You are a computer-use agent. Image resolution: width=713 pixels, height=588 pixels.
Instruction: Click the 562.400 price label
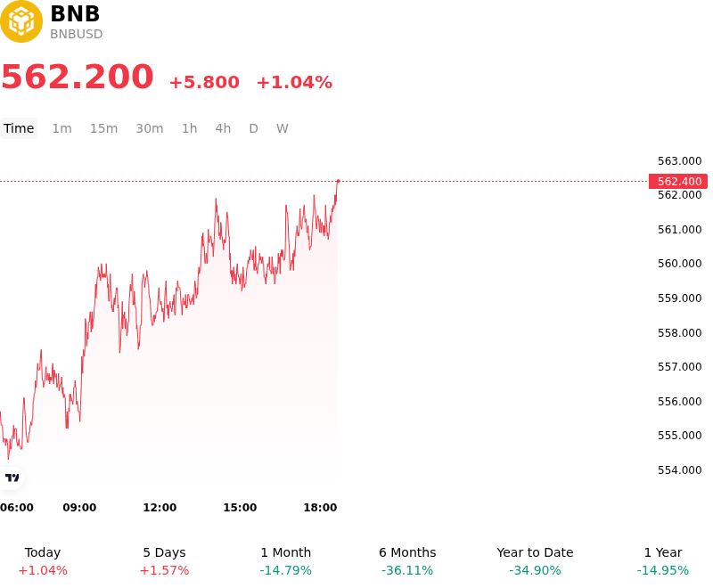click(678, 182)
